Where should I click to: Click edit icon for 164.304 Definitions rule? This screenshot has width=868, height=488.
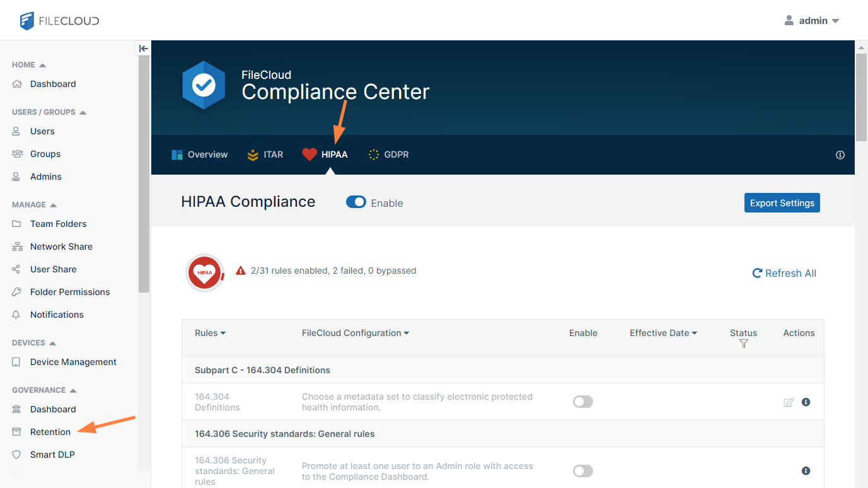789,402
